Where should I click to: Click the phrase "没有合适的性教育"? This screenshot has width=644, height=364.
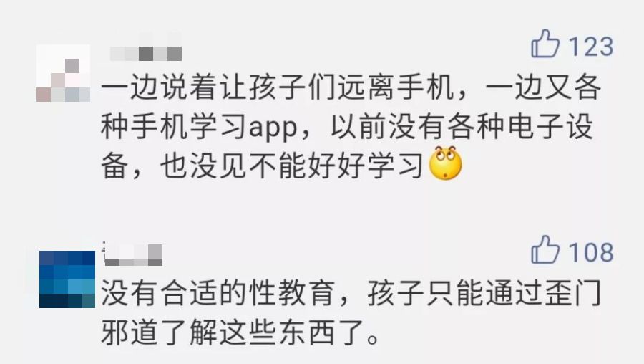tap(218, 292)
